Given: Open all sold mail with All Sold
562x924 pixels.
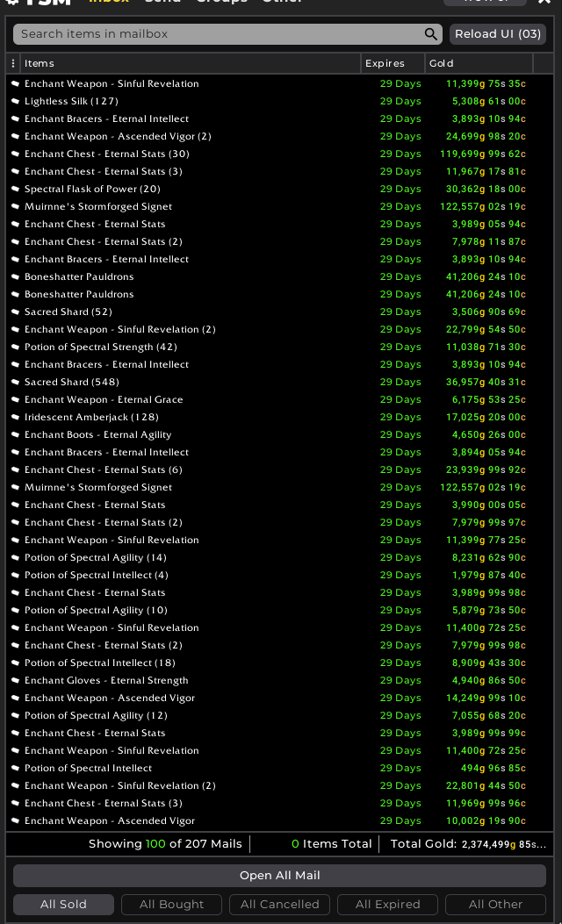Looking at the screenshot, I should (x=64, y=905).
